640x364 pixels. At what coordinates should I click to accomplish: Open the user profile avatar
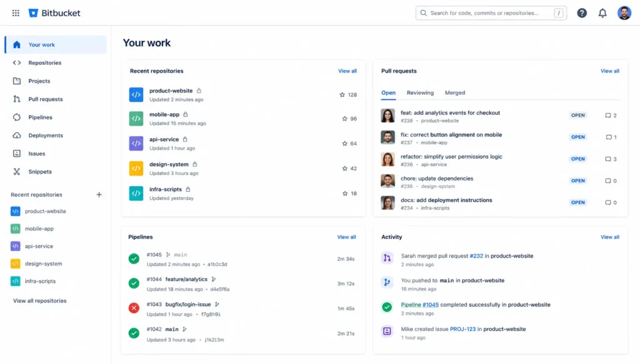click(x=624, y=13)
